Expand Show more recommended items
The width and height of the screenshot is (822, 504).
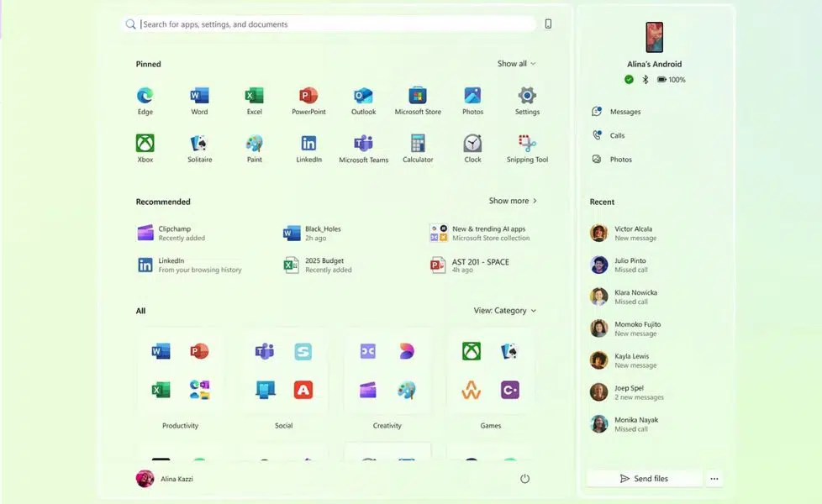pos(513,201)
